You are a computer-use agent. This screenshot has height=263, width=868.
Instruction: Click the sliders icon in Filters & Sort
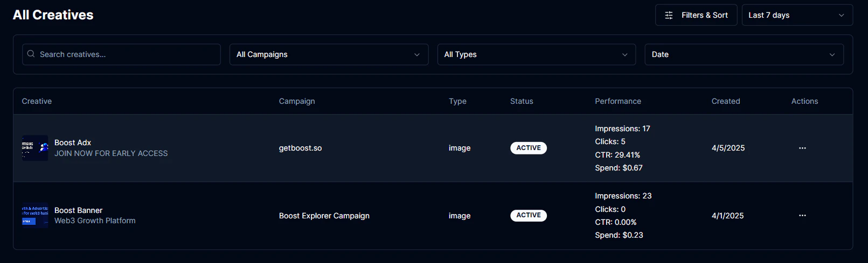coord(669,15)
